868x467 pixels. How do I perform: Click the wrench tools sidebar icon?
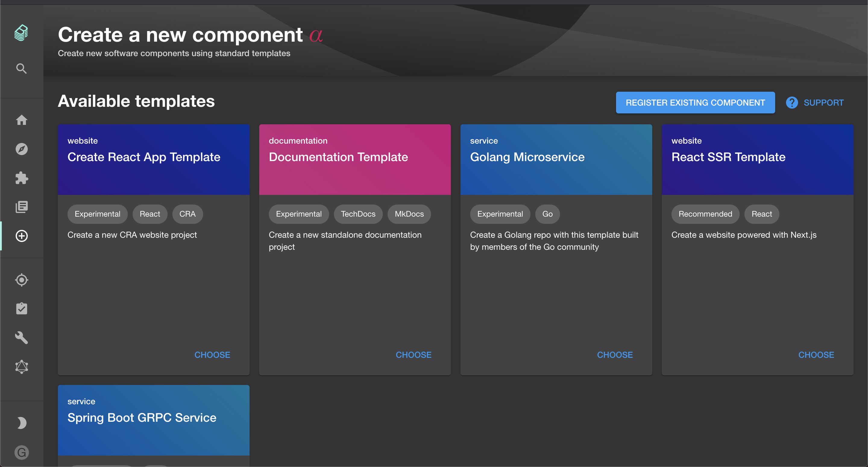click(x=22, y=338)
